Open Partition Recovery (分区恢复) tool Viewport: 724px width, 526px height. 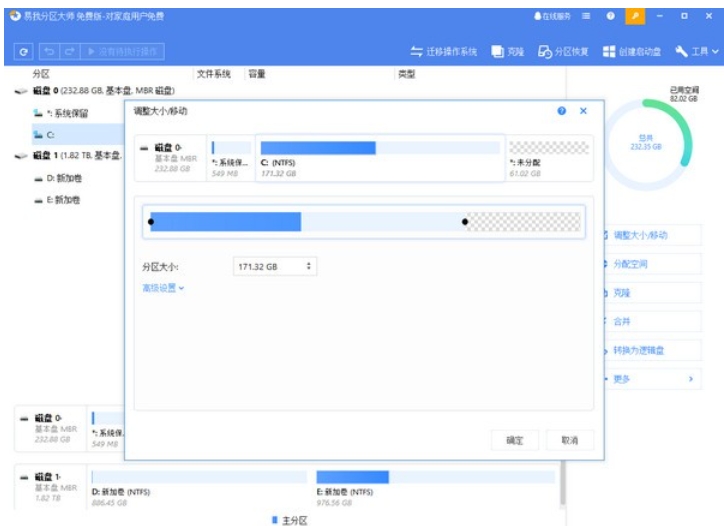pos(563,52)
